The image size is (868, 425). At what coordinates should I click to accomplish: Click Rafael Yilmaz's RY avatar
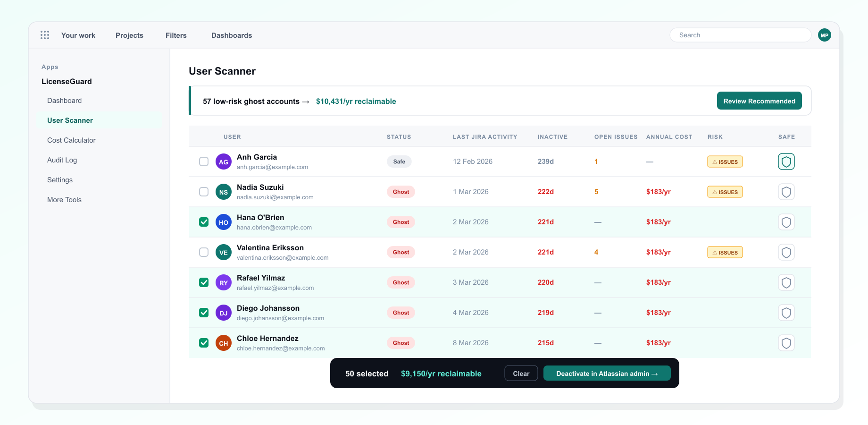(224, 282)
